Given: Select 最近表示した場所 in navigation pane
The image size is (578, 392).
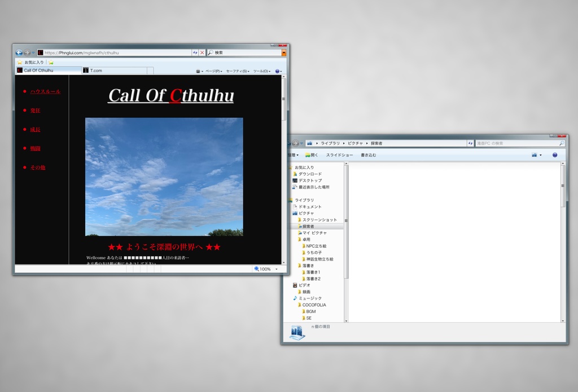Looking at the screenshot, I should [311, 187].
